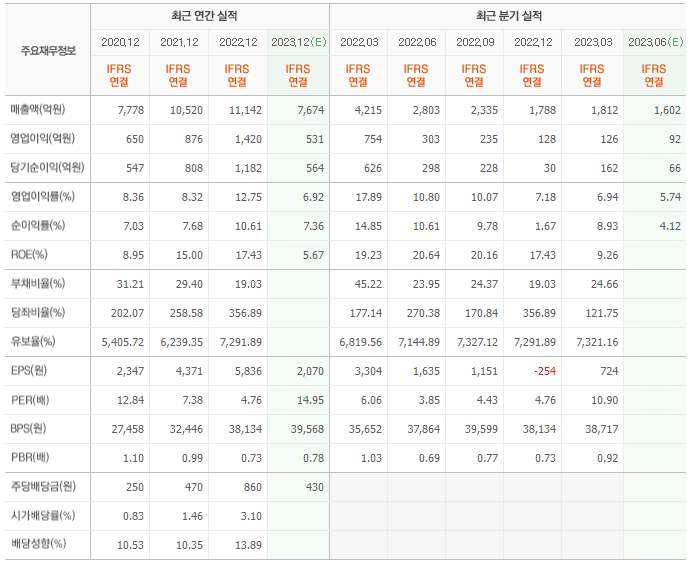The image size is (690, 563).
Task: Click operating profit value 754
Action: [373, 139]
